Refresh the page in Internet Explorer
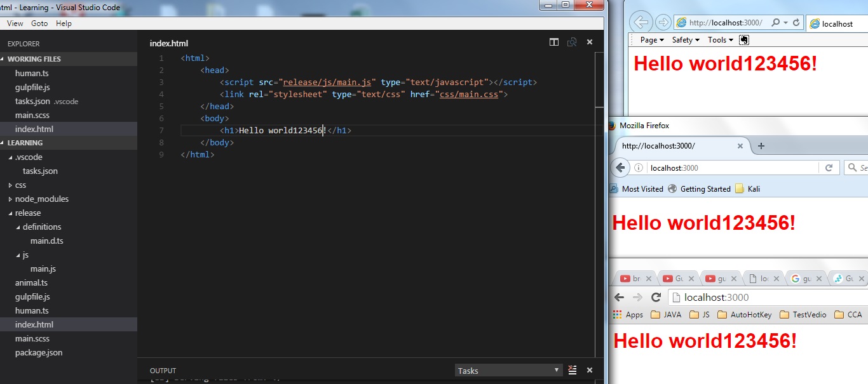This screenshot has width=868, height=384. (x=796, y=22)
